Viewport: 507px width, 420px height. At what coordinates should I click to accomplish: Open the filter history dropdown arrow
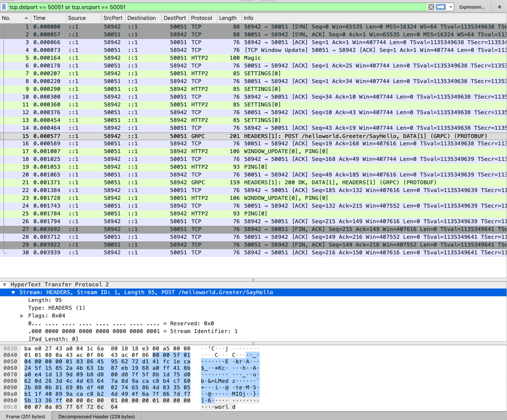pyautogui.click(x=451, y=7)
